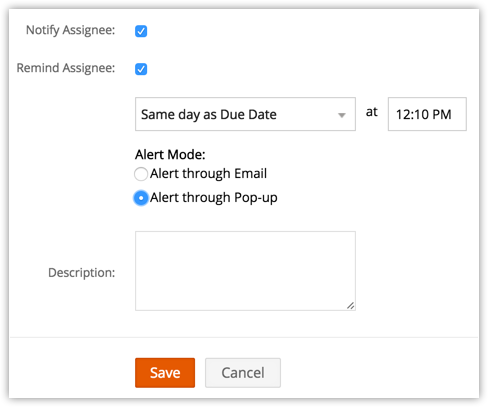Image resolution: width=488 pixels, height=407 pixels.
Task: Cancel the reminder dialog
Action: tap(243, 373)
